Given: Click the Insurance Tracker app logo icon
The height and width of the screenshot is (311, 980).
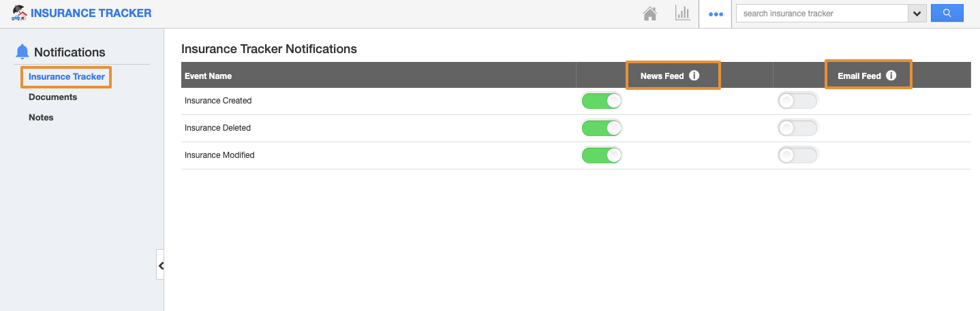Looking at the screenshot, I should tap(19, 13).
